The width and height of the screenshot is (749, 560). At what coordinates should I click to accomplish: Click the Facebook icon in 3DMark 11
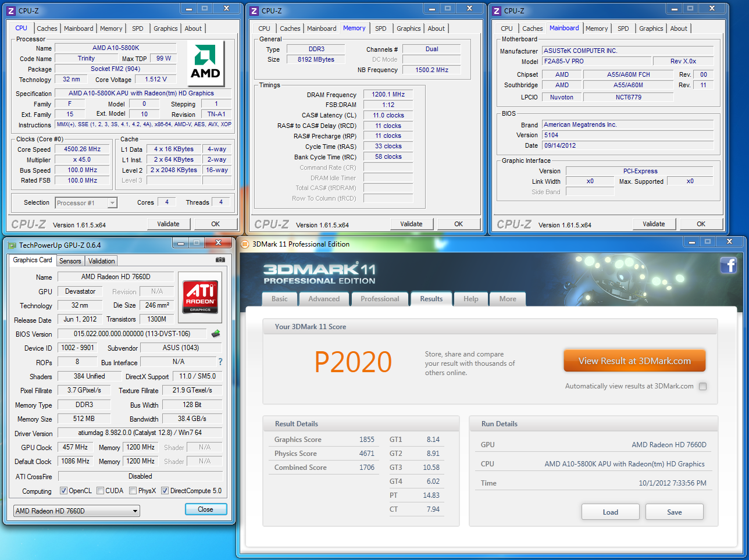pyautogui.click(x=728, y=265)
